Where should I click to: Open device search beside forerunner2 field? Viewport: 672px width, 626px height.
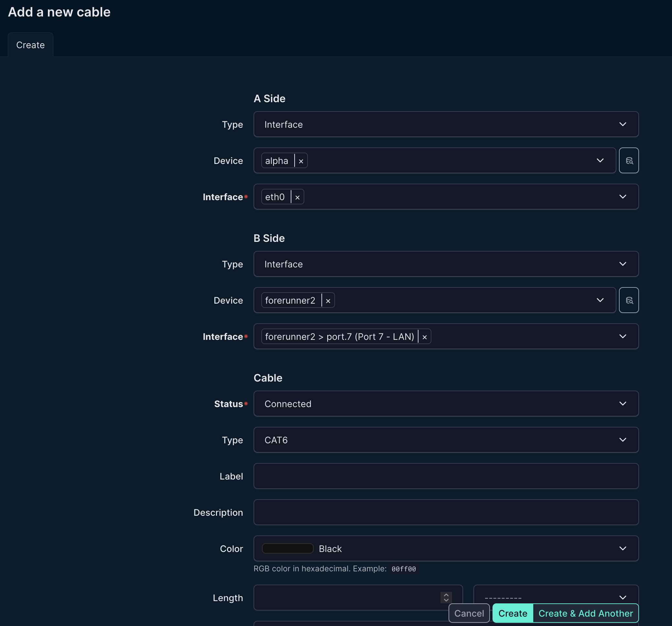click(x=628, y=300)
